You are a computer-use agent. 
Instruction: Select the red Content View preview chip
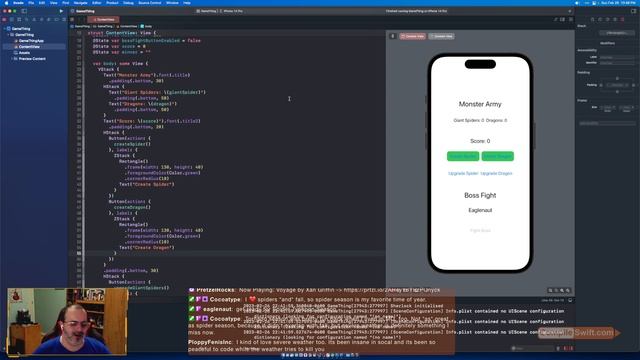tap(413, 36)
